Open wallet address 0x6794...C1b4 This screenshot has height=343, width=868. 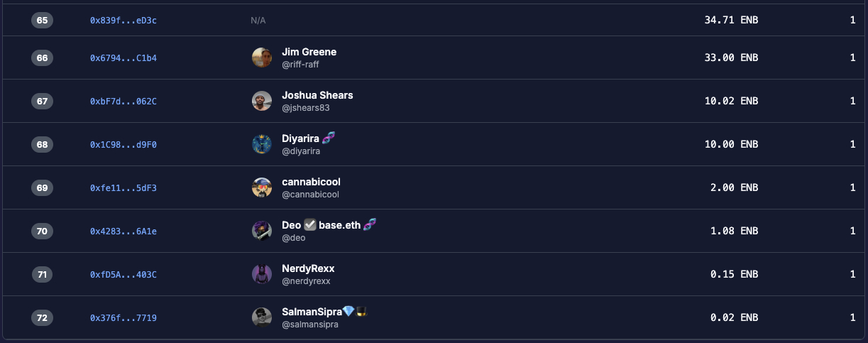click(123, 58)
